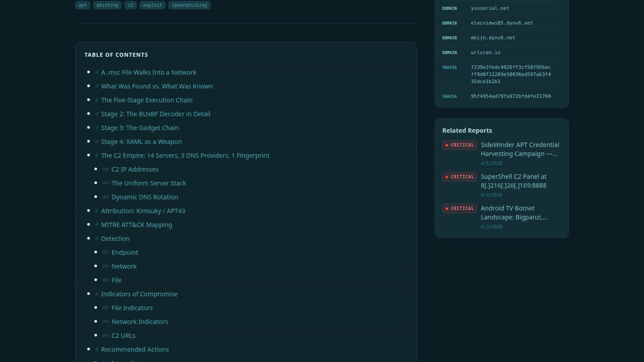Screen dimensions: 644x362
Task: Select the SHA256 hash starting 'f239e3fedc'
Action: 511,74
